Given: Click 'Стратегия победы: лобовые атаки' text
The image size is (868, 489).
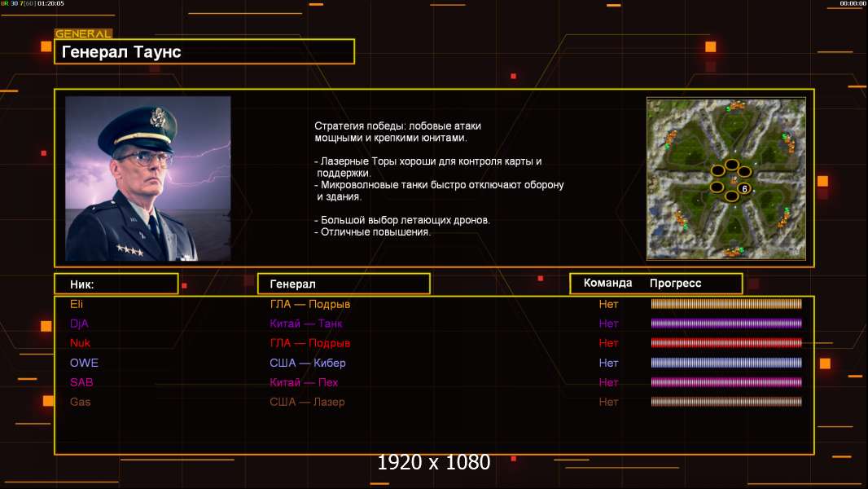Looking at the screenshot, I should 397,126.
